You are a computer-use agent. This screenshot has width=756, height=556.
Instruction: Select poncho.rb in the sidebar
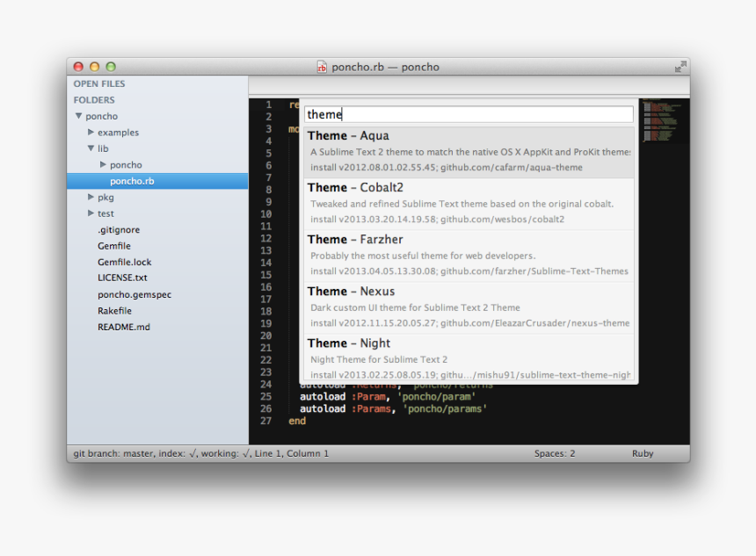157,181
